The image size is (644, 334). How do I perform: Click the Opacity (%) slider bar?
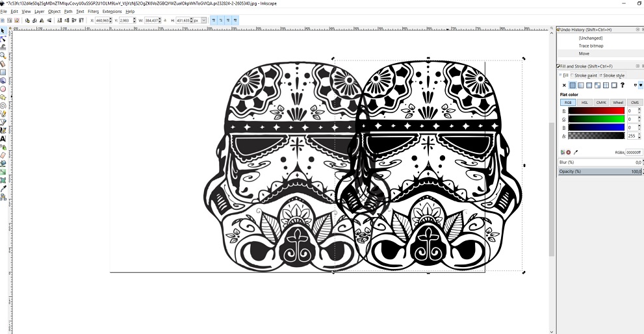click(x=600, y=172)
